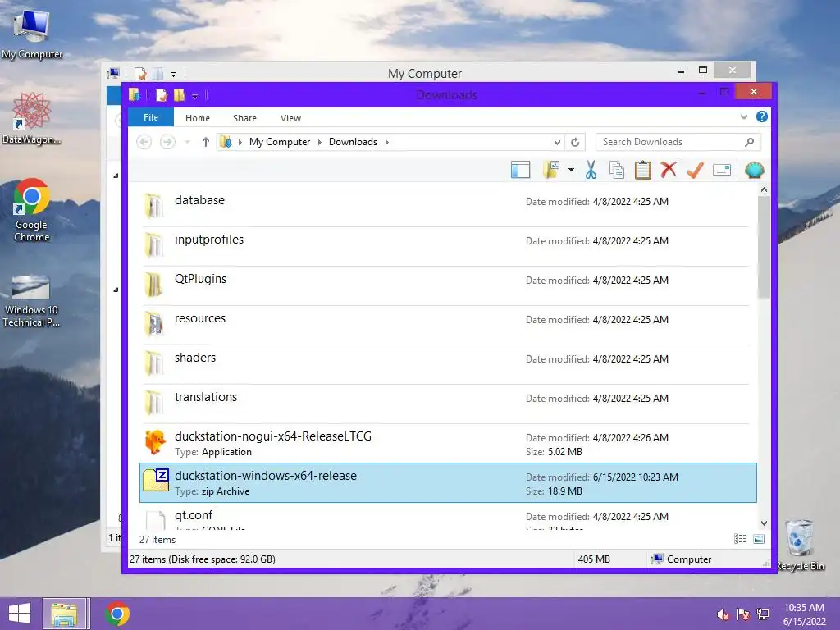Click the muted volume tray icon
The image size is (840, 630).
pos(724,614)
